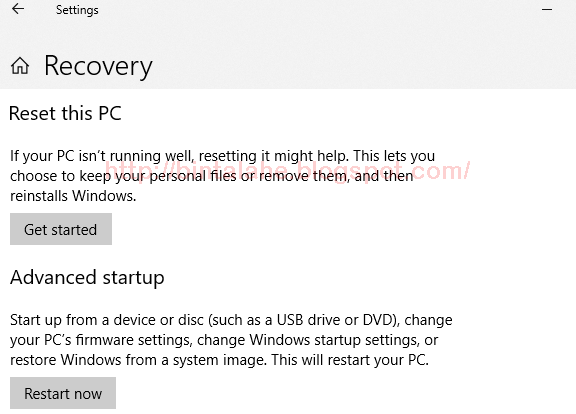The image size is (576, 414).
Task: Click the text "Start up from a device or disc"
Action: tap(107, 320)
